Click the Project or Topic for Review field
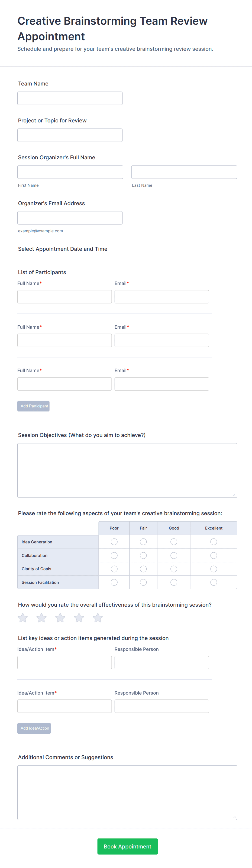The height and width of the screenshot is (868, 252). click(x=70, y=135)
